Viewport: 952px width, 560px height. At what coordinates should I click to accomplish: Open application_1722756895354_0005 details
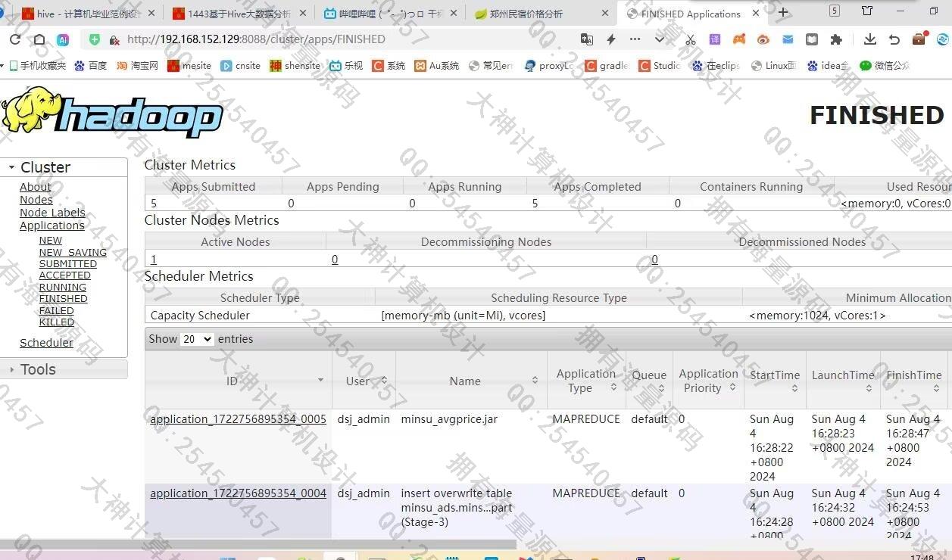pos(238,419)
